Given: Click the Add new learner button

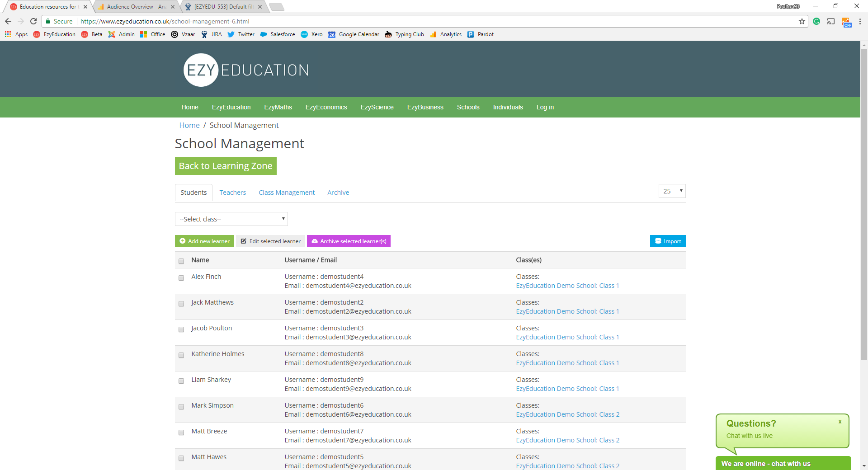Looking at the screenshot, I should click(x=204, y=241).
